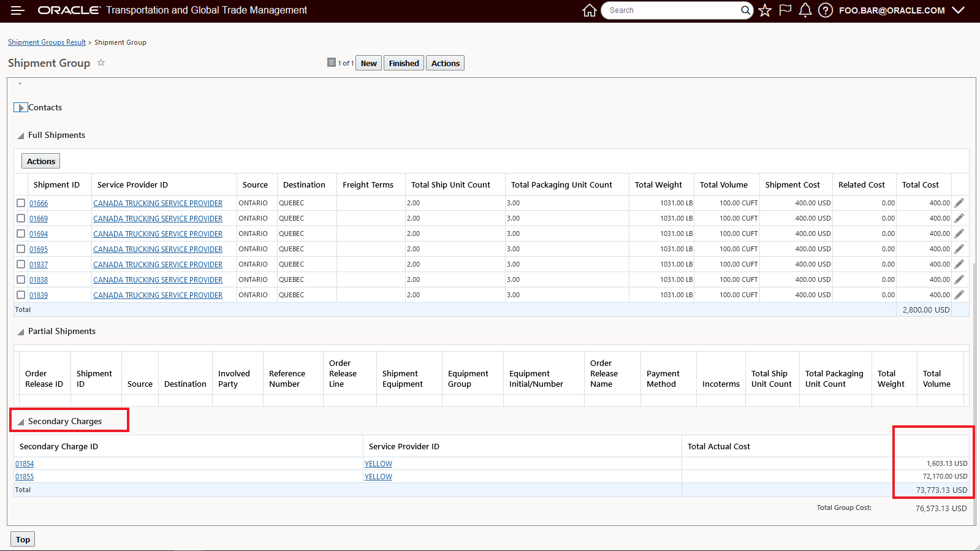
Task: Click the record list icon beside 1 of 1
Action: coord(332,63)
